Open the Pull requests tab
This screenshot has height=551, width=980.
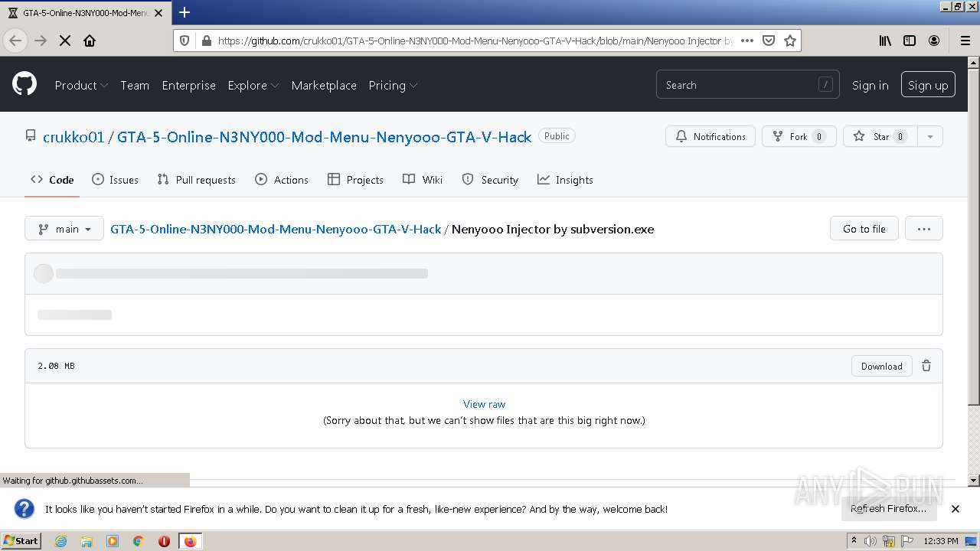(196, 180)
